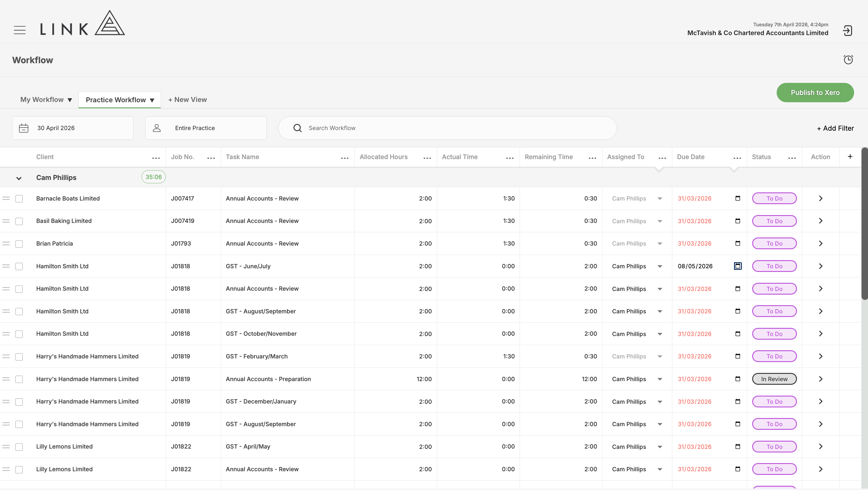The height and width of the screenshot is (490, 868).
Task: Open Due Date column options menu
Action: (x=737, y=158)
